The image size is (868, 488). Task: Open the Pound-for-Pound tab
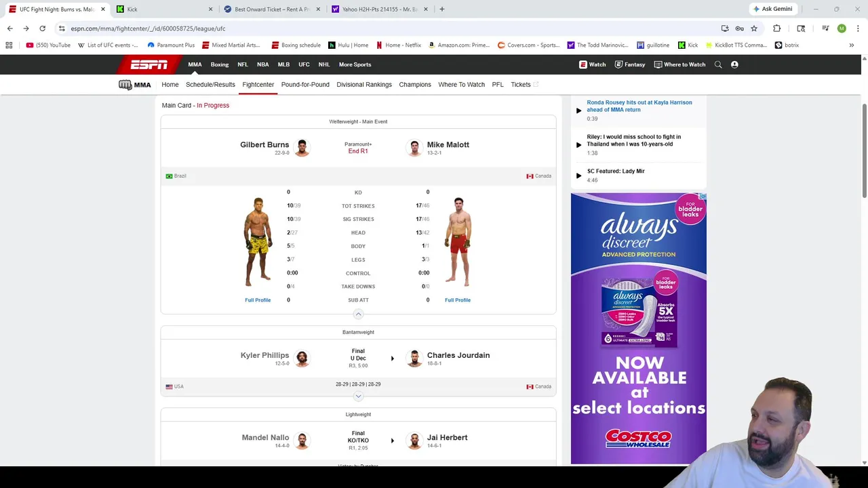coord(305,85)
